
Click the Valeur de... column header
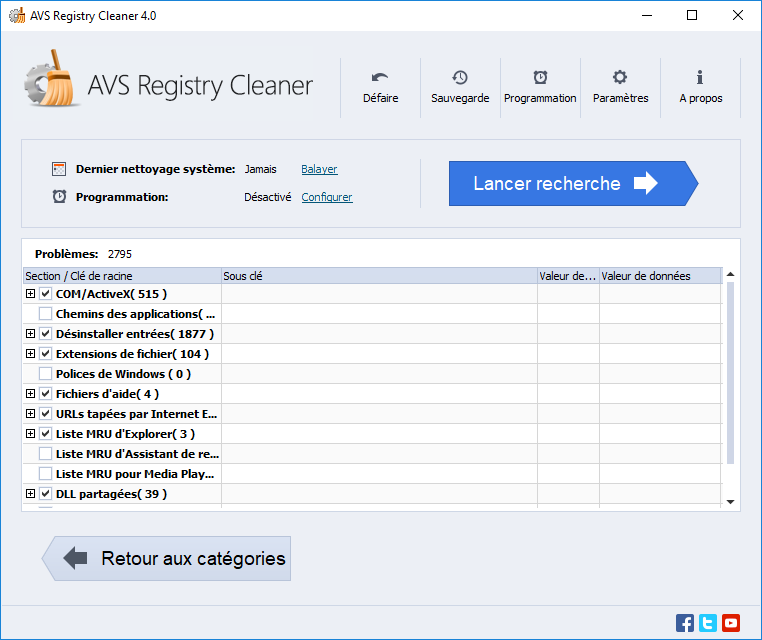tap(568, 276)
